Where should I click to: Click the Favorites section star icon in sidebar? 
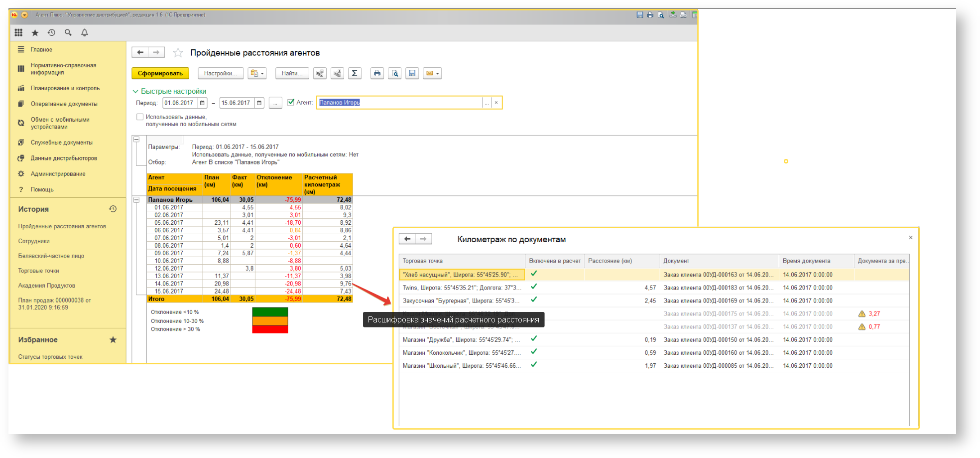[x=113, y=339]
